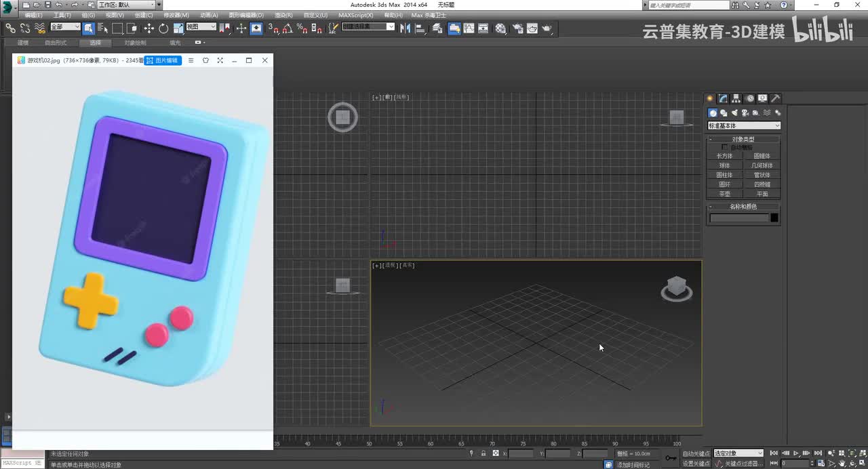Enable the 自动栅格 checkbox
This screenshot has width=868, height=469.
tap(725, 147)
